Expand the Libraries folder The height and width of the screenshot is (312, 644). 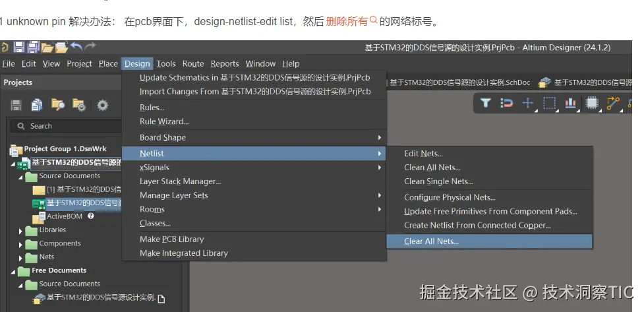coord(20,231)
